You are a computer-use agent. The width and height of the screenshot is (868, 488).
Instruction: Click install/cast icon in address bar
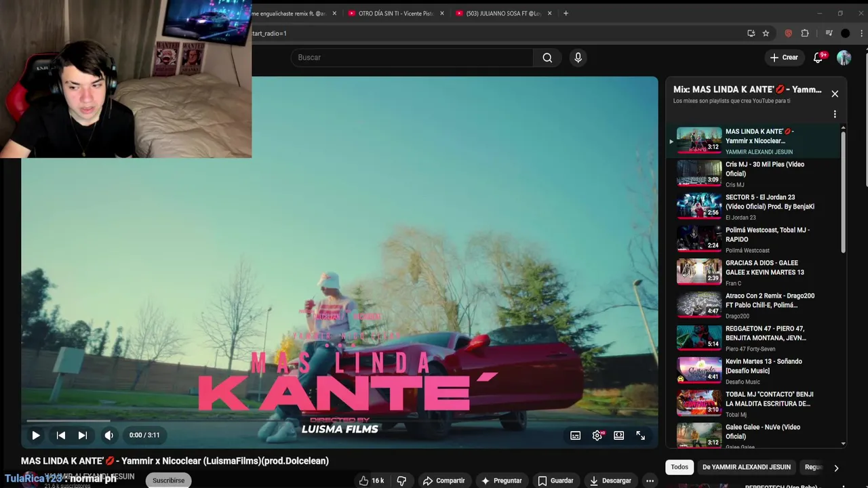coord(751,33)
